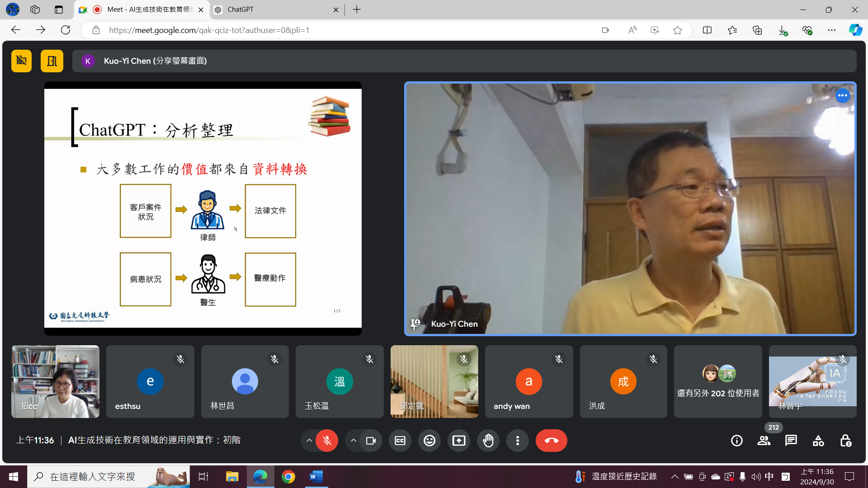This screenshot has height=488, width=868.
Task: Select the 玉松溫 participant tile
Action: click(340, 381)
